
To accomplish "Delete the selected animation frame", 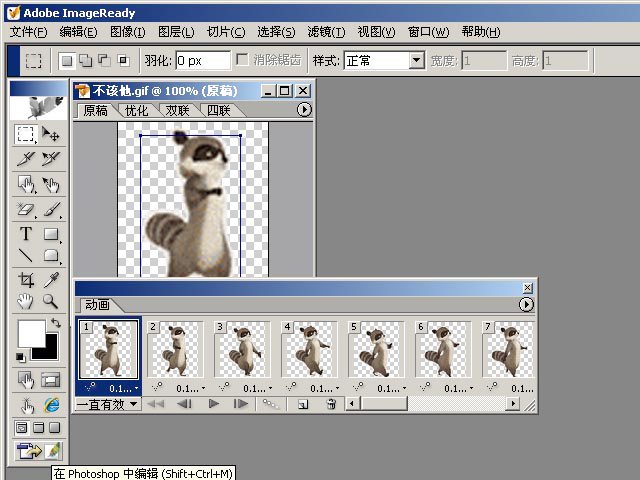I will click(x=331, y=404).
